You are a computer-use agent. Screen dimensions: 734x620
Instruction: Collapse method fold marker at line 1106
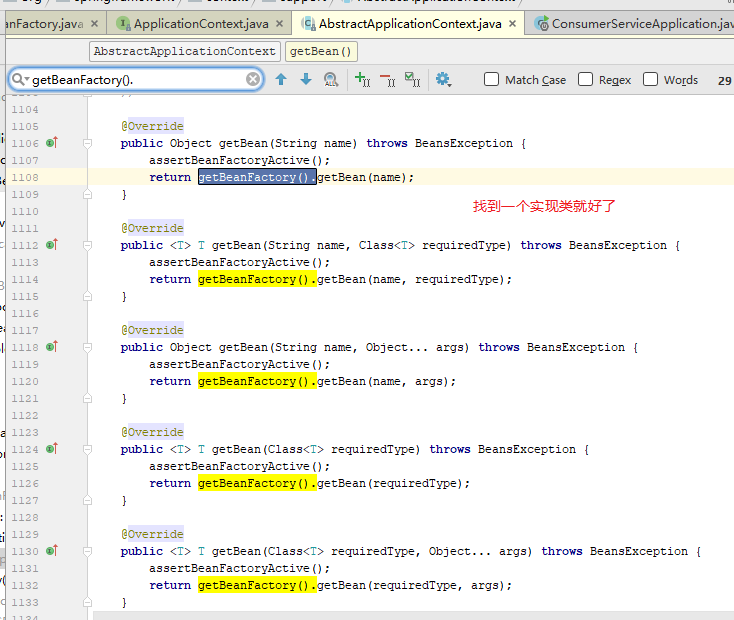[x=88, y=143]
